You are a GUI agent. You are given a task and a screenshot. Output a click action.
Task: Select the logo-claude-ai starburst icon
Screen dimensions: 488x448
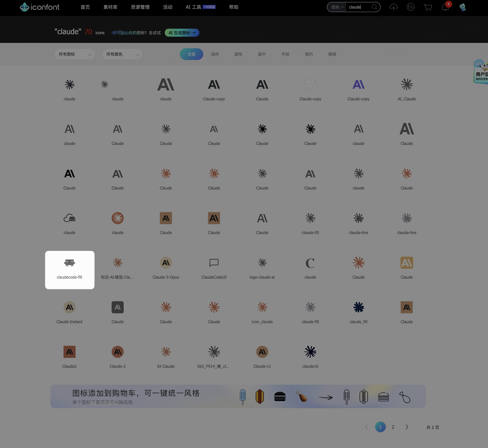262,263
